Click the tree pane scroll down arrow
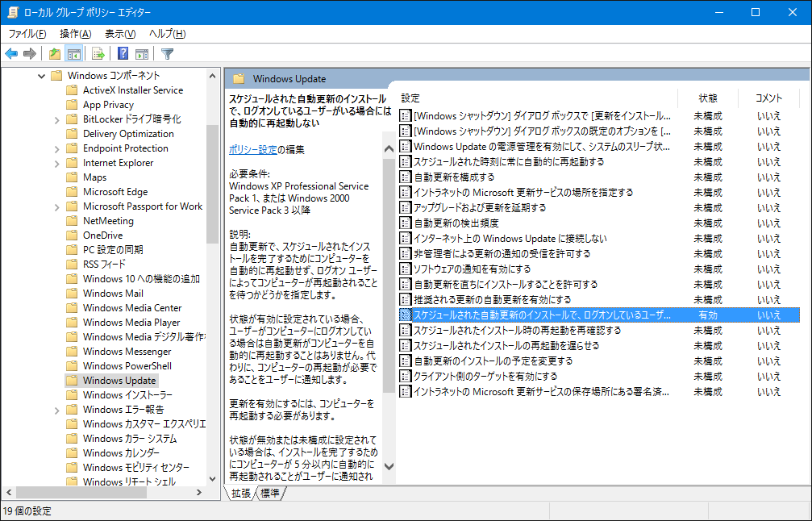The image size is (812, 521). (x=212, y=479)
